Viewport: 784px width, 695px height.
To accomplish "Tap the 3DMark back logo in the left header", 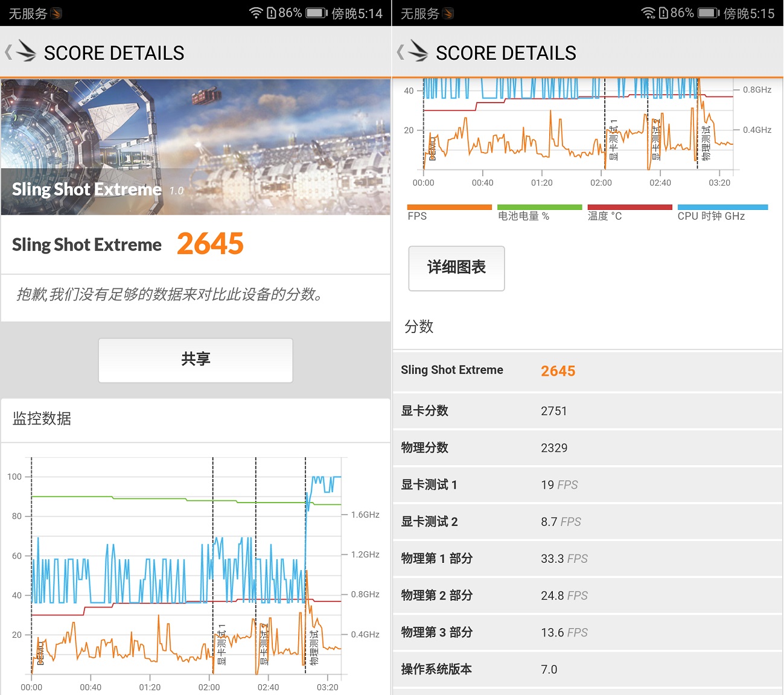I will [x=21, y=52].
